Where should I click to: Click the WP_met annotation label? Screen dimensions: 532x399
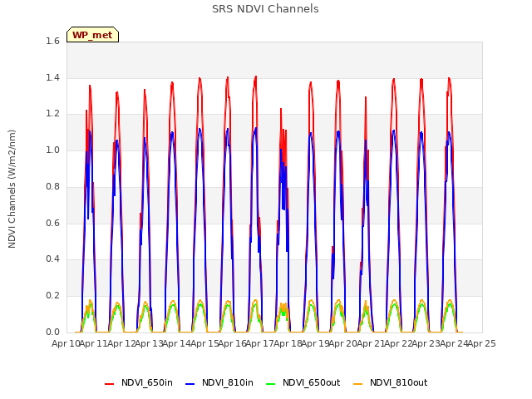click(x=92, y=35)
